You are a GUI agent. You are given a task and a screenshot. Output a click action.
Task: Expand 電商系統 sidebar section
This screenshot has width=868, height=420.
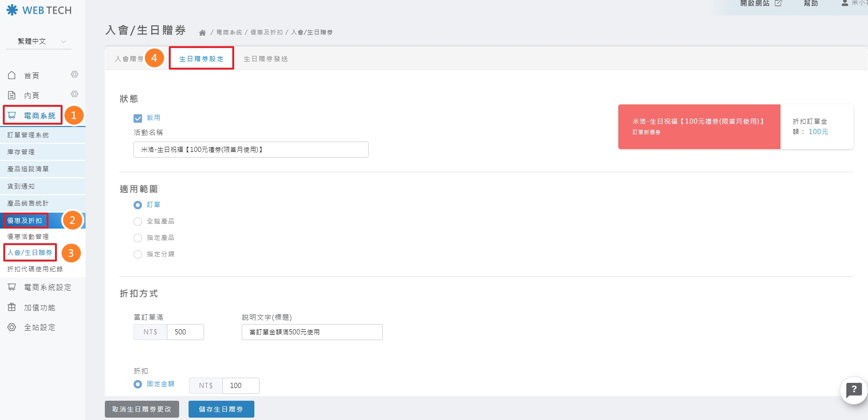(39, 116)
